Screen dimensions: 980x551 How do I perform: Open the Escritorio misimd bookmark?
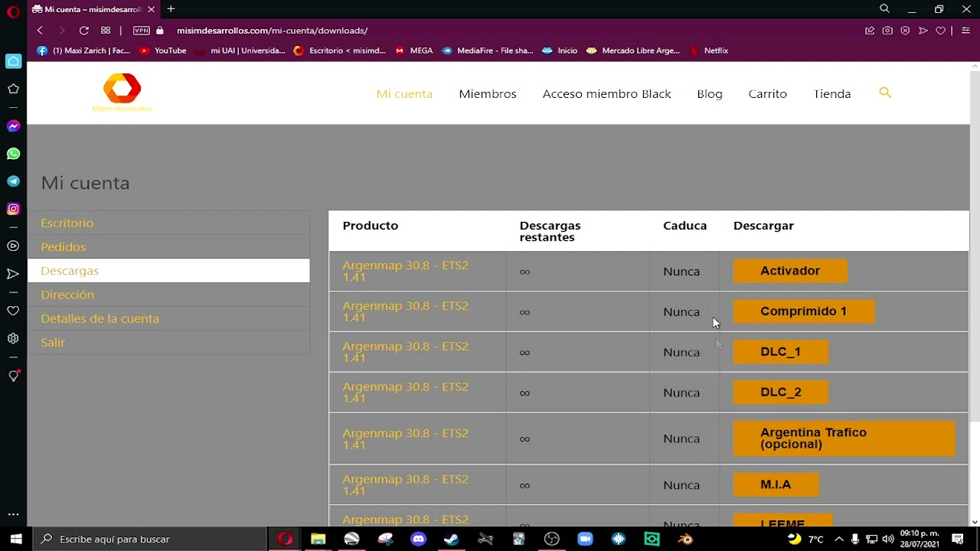(x=340, y=51)
